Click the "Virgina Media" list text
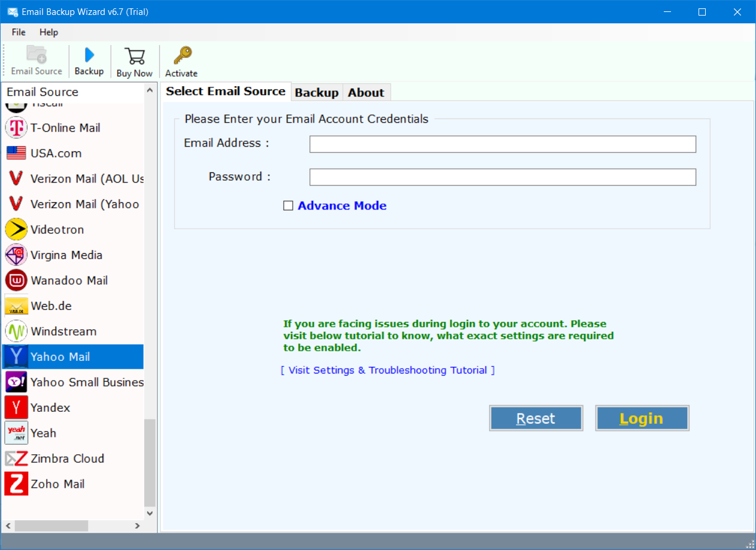The height and width of the screenshot is (550, 756). pos(66,255)
